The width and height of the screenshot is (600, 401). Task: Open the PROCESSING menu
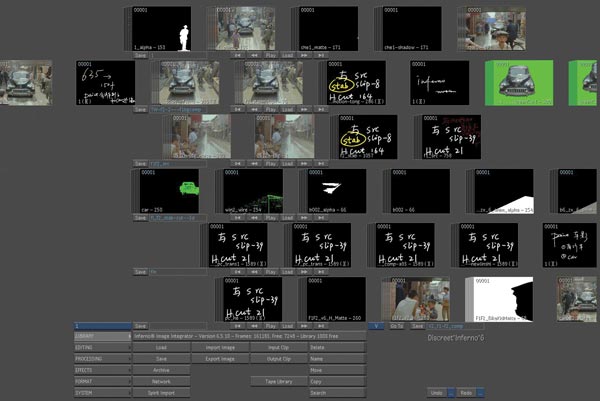(x=102, y=358)
